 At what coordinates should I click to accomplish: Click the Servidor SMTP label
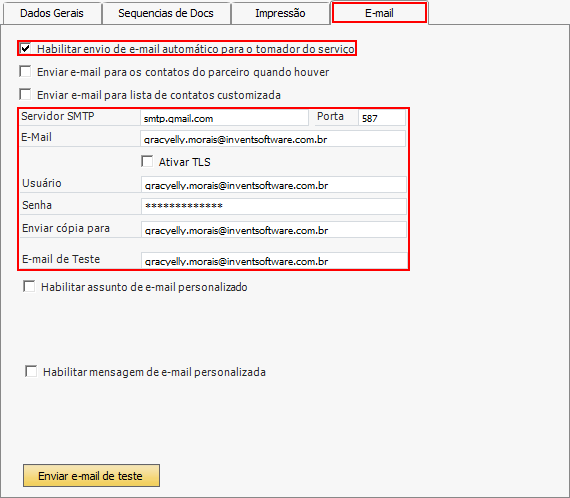coord(57,116)
